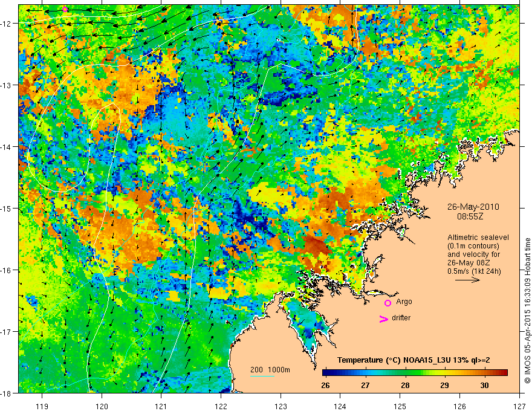This screenshot has width=532, height=411.
Task: Click the 0.5m/s velocity scale arrow
Action: pos(467,280)
